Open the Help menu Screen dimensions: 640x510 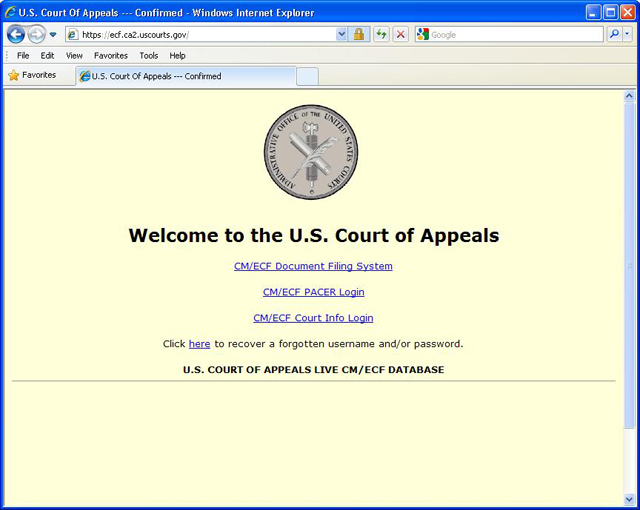coord(178,55)
